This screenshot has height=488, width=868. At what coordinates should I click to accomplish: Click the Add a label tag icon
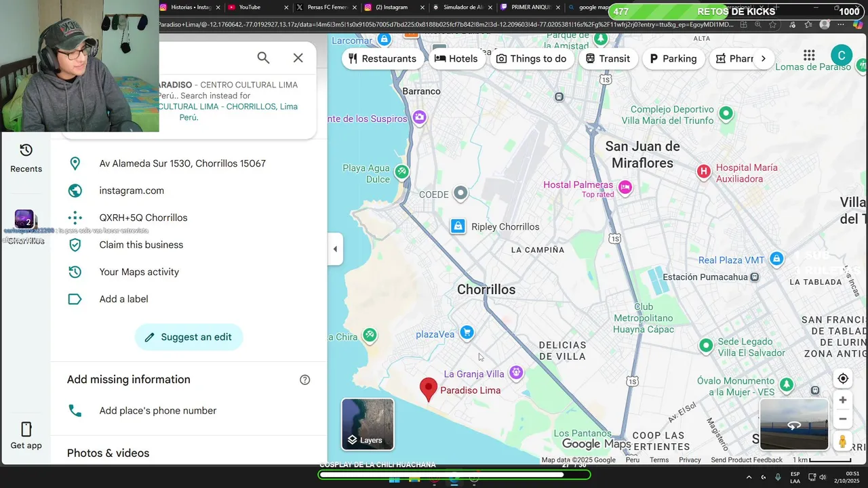pyautogui.click(x=75, y=299)
